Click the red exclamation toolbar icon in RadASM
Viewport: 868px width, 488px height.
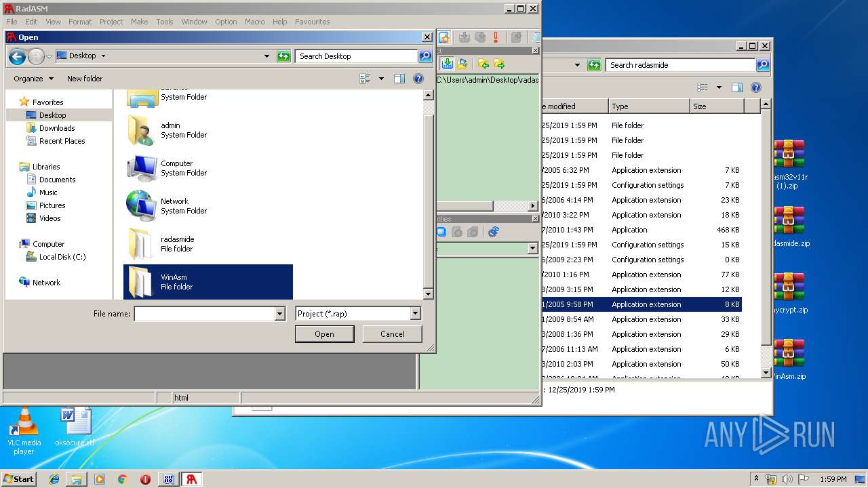tap(496, 37)
